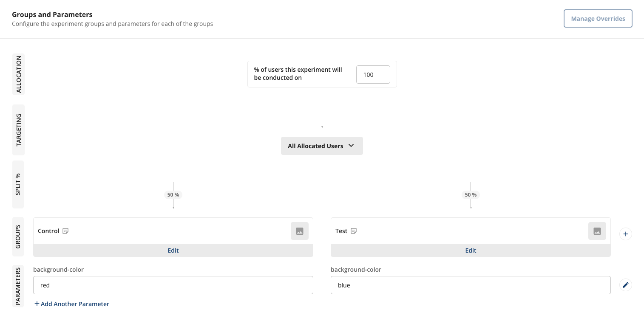Click the pencil icon to edit parameters

click(x=625, y=285)
